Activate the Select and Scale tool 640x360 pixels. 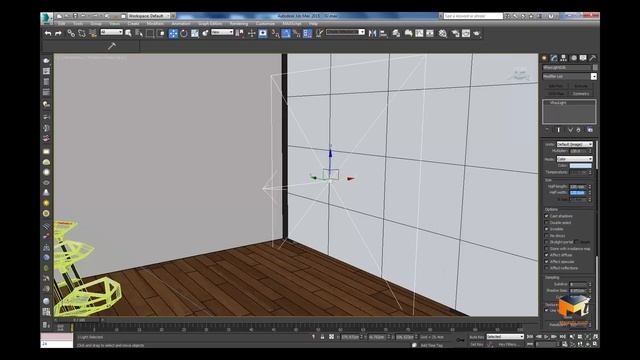pyautogui.click(x=195, y=33)
